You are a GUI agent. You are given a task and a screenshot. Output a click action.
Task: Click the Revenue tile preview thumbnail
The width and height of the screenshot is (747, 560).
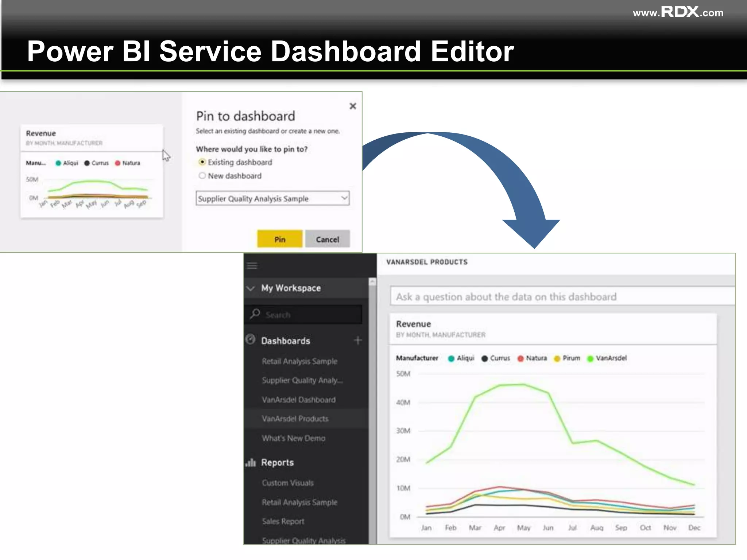coord(92,171)
